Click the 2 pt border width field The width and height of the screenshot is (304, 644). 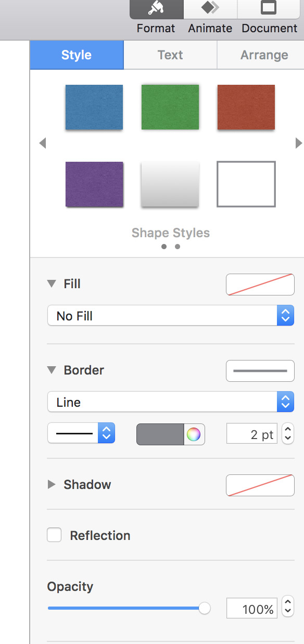point(252,433)
